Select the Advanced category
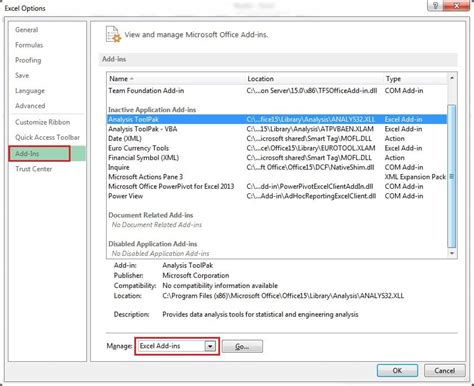474x386 pixels. point(30,106)
